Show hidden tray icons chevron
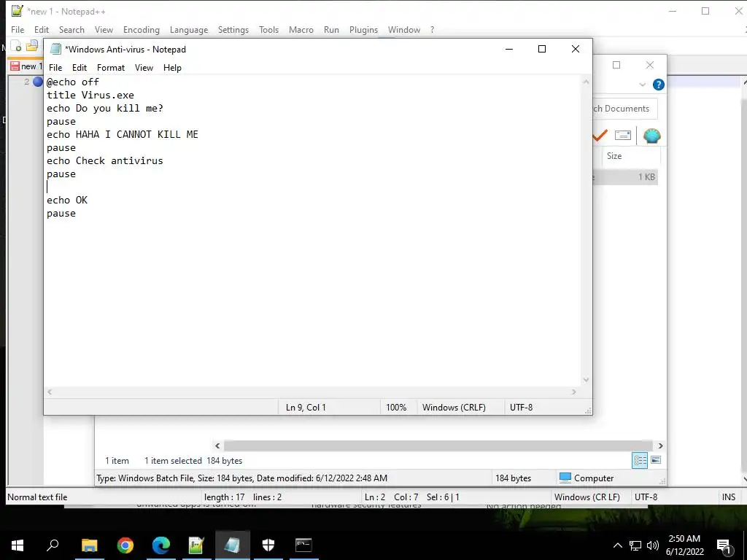The width and height of the screenshot is (747, 560). pyautogui.click(x=617, y=545)
